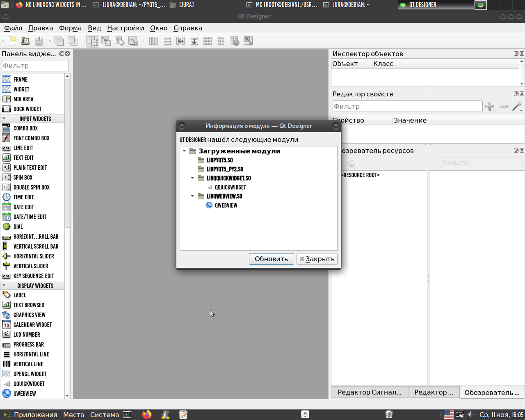Viewport: 525px width, 420px height.
Task: Select LIBPYQT5.SO in the module tree
Action: pyautogui.click(x=219, y=160)
